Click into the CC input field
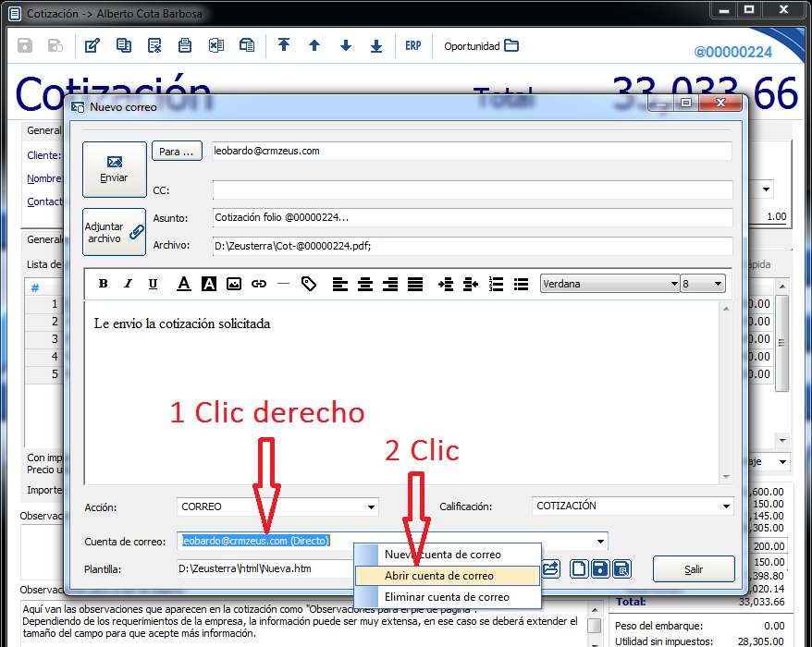The image size is (812, 647). pyautogui.click(x=472, y=190)
